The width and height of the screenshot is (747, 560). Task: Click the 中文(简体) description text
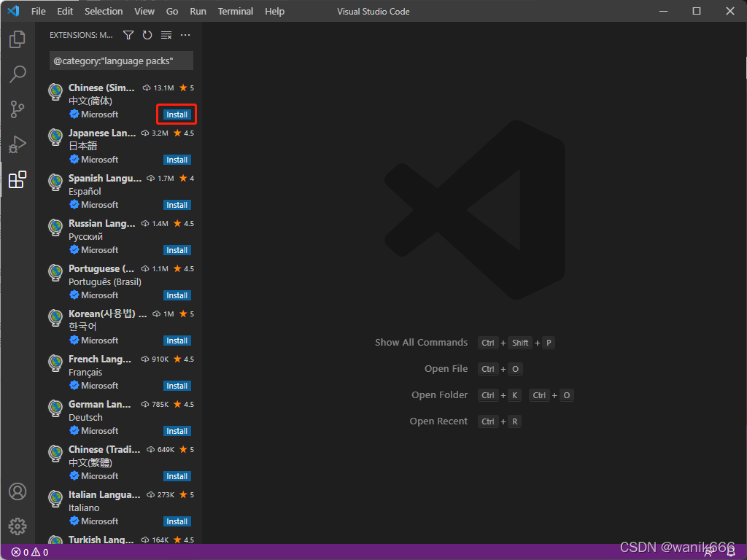coord(90,101)
